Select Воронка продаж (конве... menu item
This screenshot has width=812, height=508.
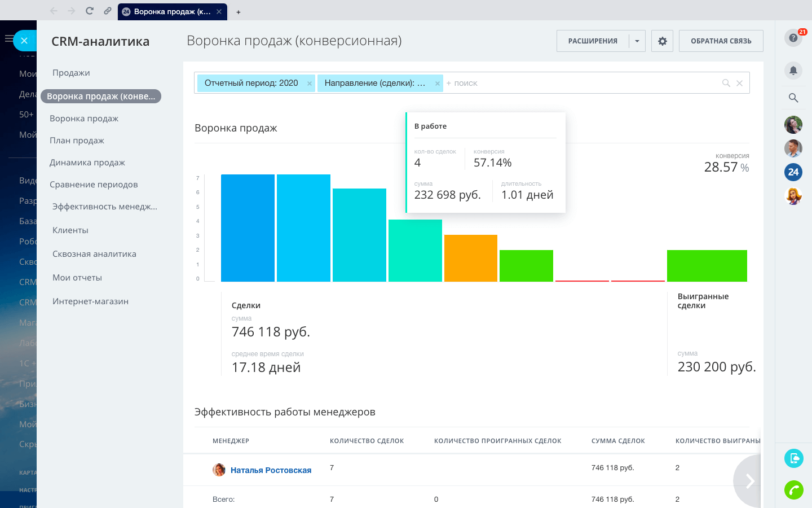click(x=101, y=97)
